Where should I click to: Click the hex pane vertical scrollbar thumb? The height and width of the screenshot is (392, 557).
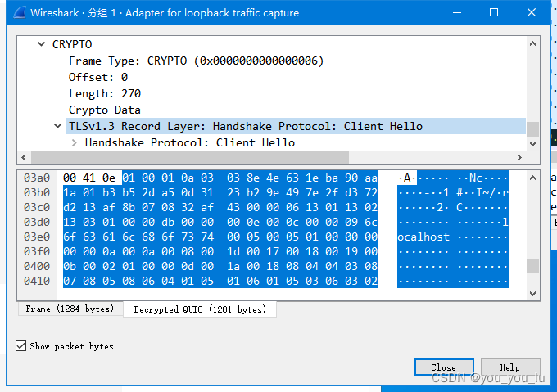click(x=532, y=266)
